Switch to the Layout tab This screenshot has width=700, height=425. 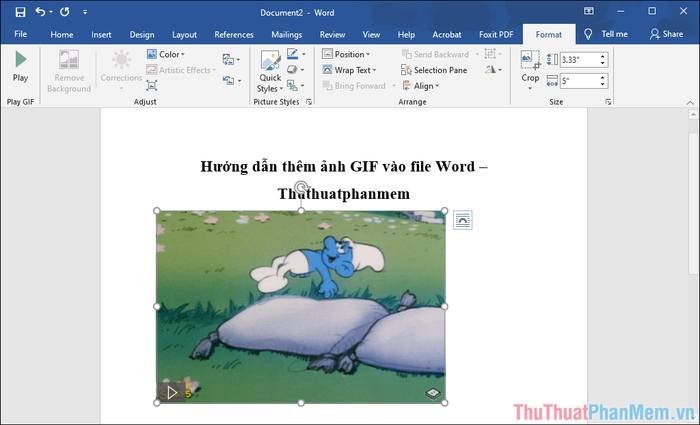coord(184,34)
